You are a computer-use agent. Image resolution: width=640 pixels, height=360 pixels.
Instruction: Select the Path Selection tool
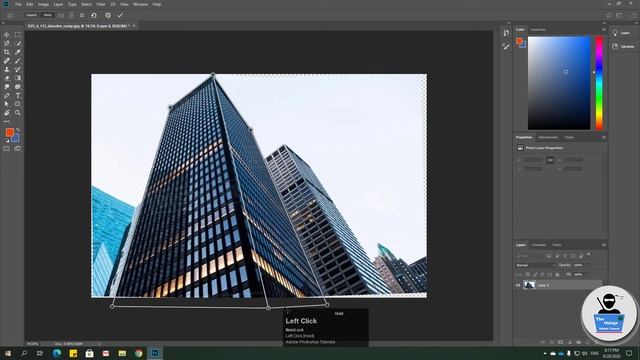pyautogui.click(x=7, y=104)
